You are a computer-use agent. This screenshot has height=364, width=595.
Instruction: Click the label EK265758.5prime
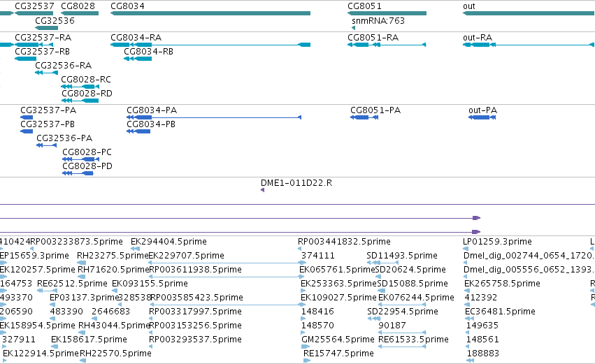pyautogui.click(x=503, y=284)
